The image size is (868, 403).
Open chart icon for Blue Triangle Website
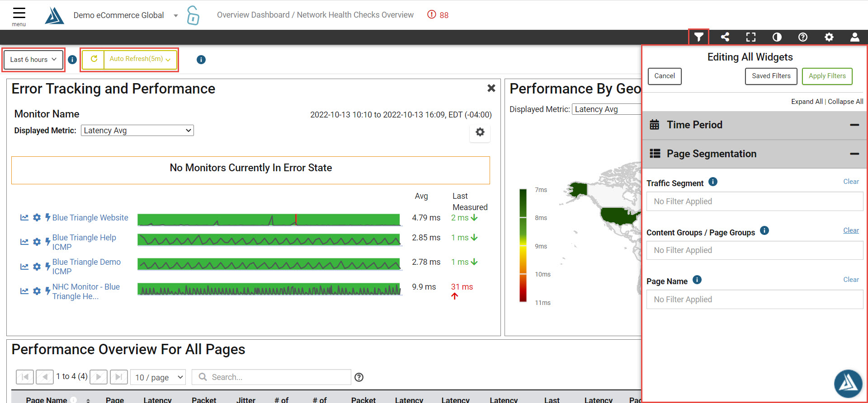(24, 218)
